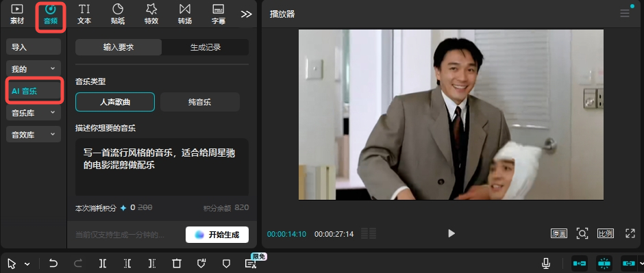644x273 pixels.
Task: Click the 积分余额 820 balance text
Action: pos(226,208)
